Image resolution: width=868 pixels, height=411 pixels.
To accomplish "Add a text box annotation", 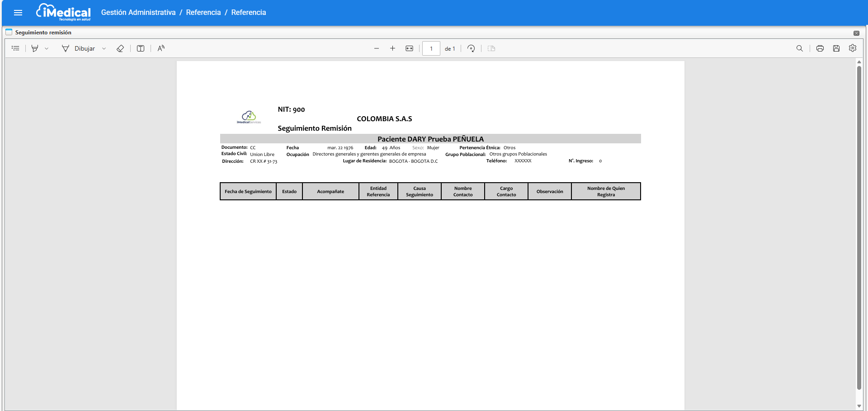I will coord(141,48).
